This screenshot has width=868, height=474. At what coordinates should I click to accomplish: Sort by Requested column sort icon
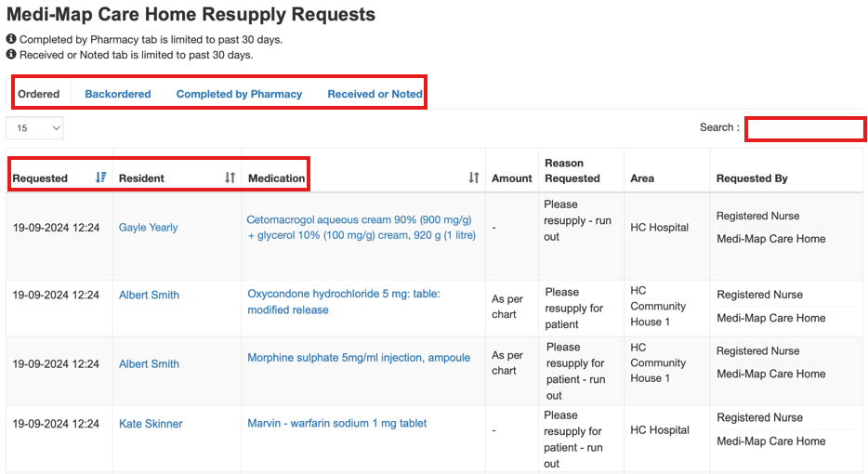tap(100, 178)
